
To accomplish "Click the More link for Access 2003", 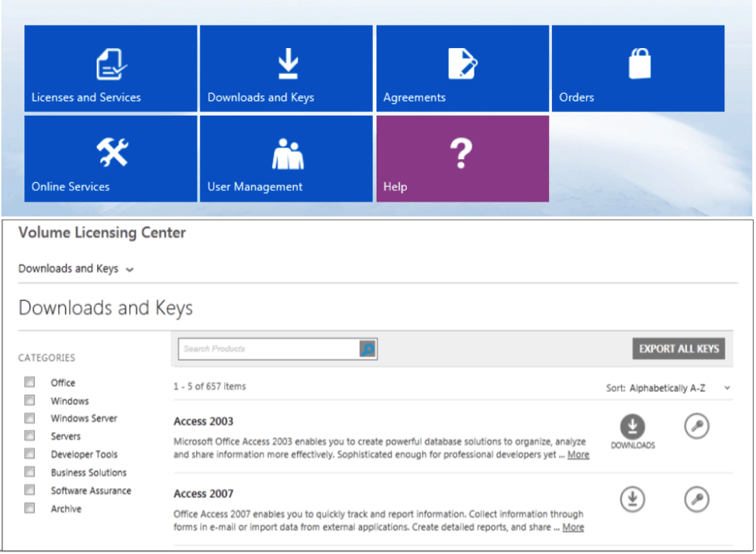I will click(578, 455).
